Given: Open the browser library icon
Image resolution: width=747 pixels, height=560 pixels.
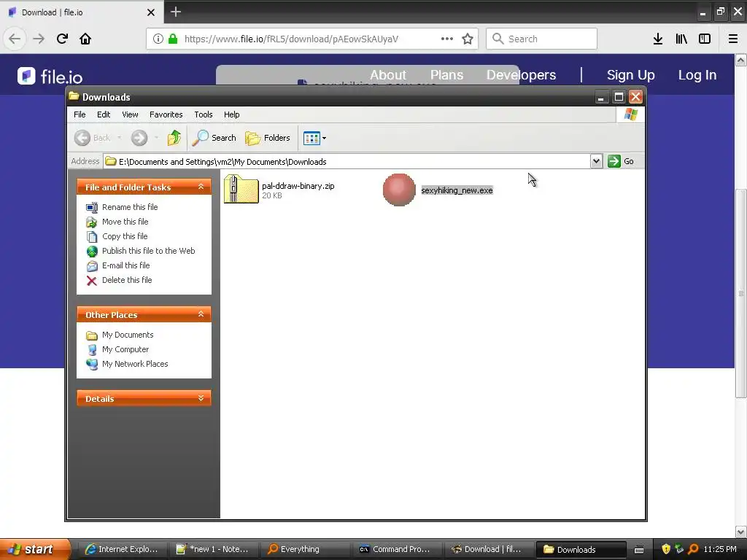Looking at the screenshot, I should [681, 39].
